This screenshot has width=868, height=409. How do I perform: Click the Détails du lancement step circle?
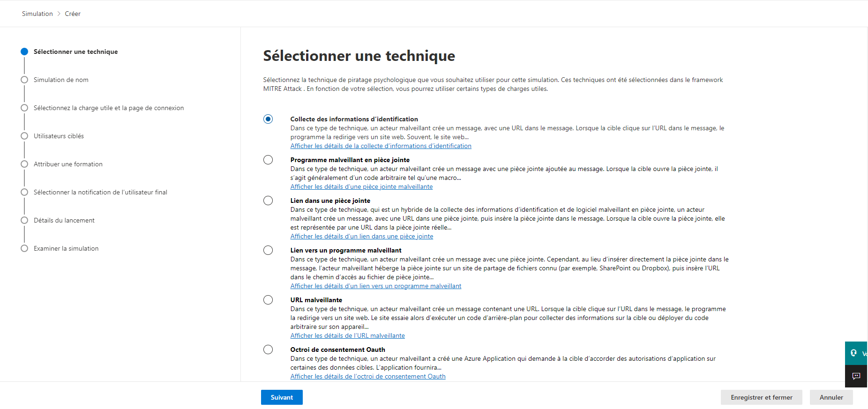[x=24, y=220]
